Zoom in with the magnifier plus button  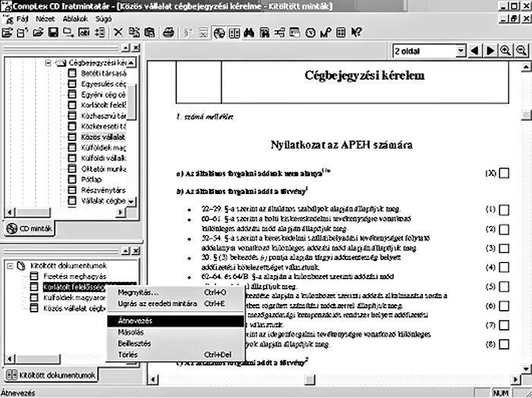[x=505, y=51]
